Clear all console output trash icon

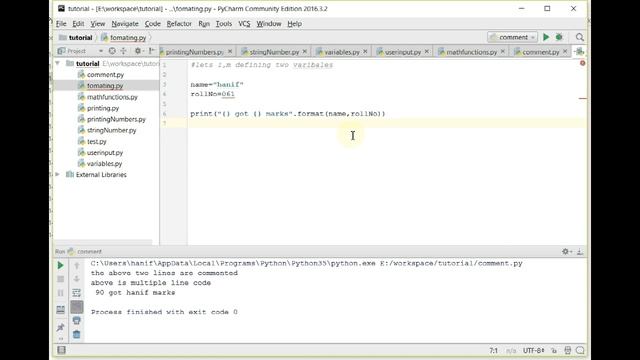tap(77, 335)
